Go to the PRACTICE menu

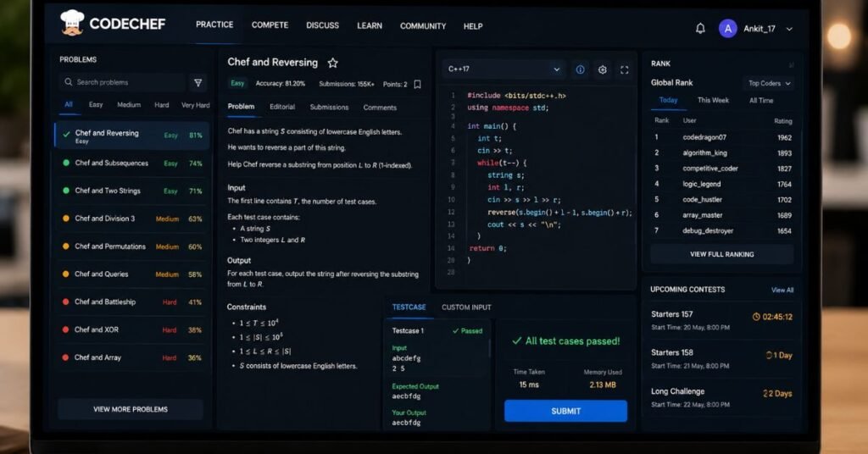click(x=214, y=25)
